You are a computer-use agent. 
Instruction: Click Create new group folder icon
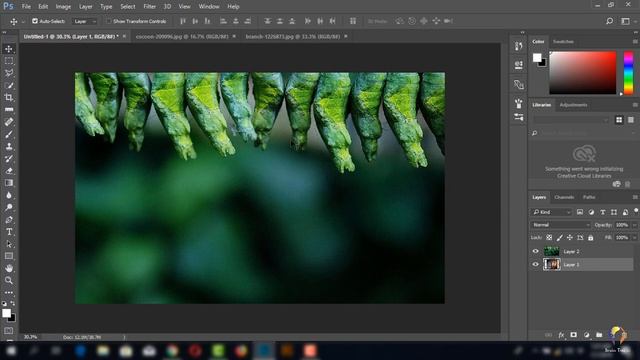click(599, 335)
